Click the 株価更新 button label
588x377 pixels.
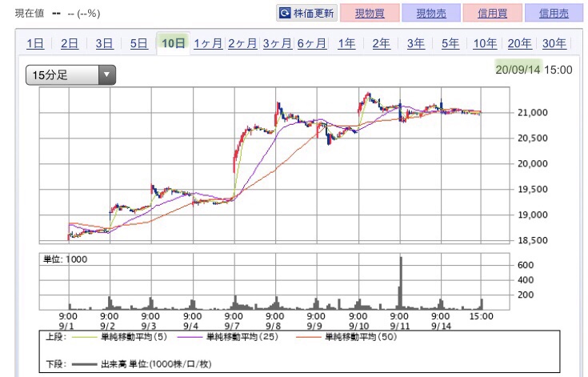tap(314, 14)
